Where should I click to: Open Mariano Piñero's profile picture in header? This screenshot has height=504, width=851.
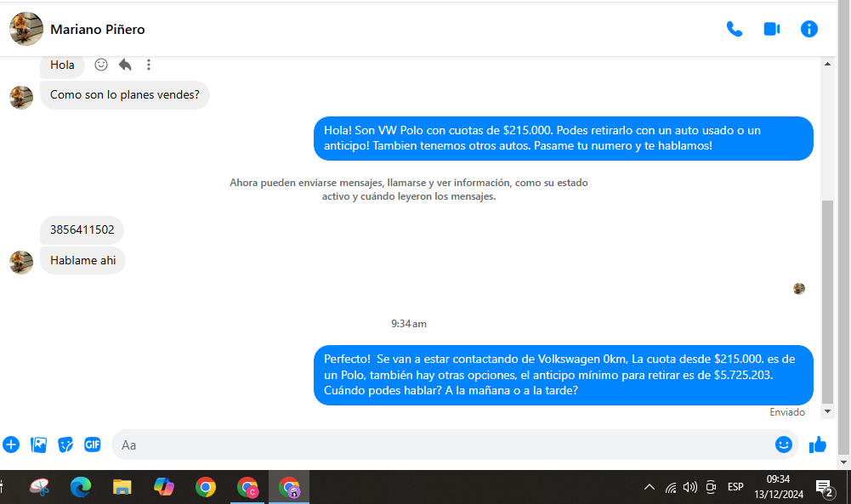26,29
